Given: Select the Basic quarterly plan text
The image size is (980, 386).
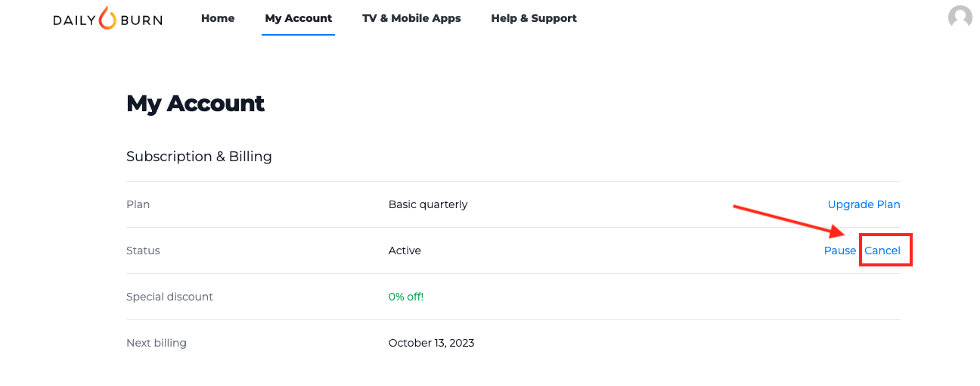Looking at the screenshot, I should [x=428, y=204].
